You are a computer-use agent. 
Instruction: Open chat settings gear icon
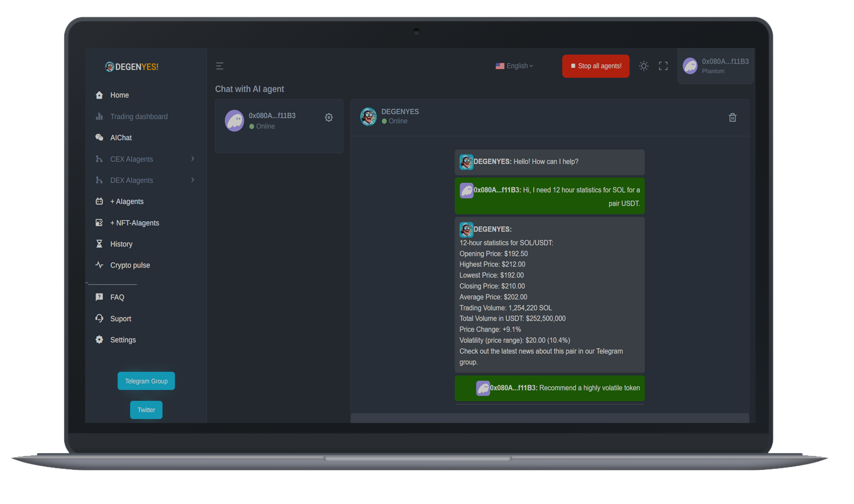pos(328,117)
